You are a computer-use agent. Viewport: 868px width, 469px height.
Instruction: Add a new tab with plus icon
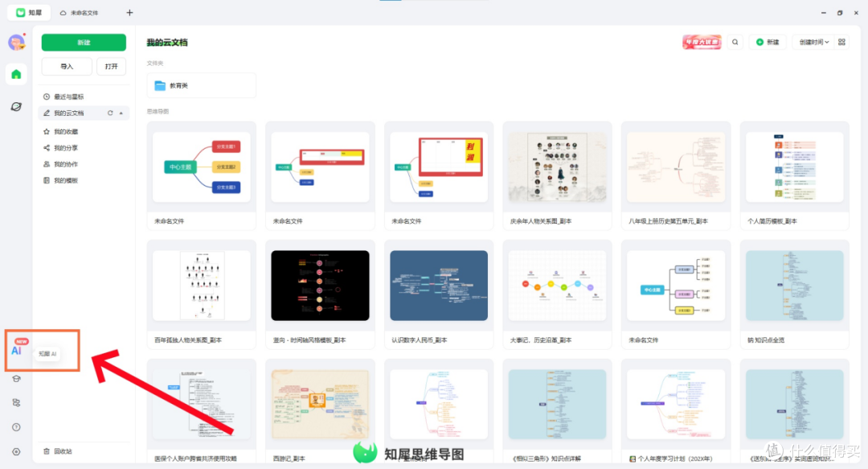129,12
